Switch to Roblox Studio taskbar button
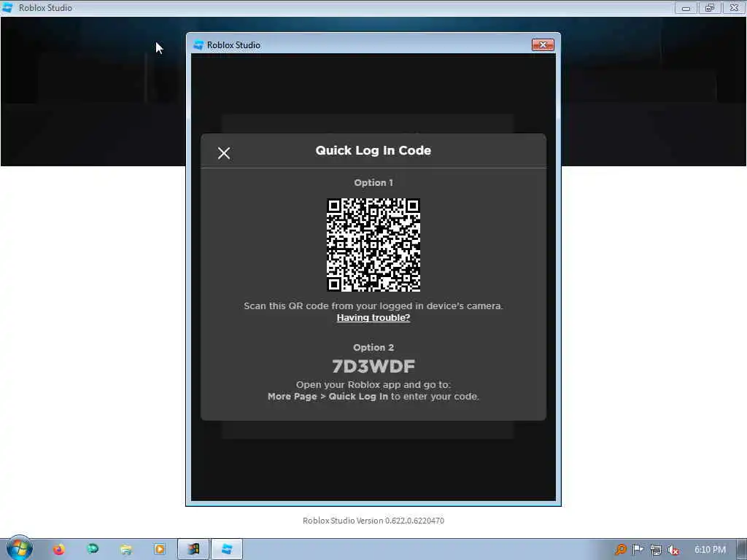The image size is (747, 560). tap(227, 550)
